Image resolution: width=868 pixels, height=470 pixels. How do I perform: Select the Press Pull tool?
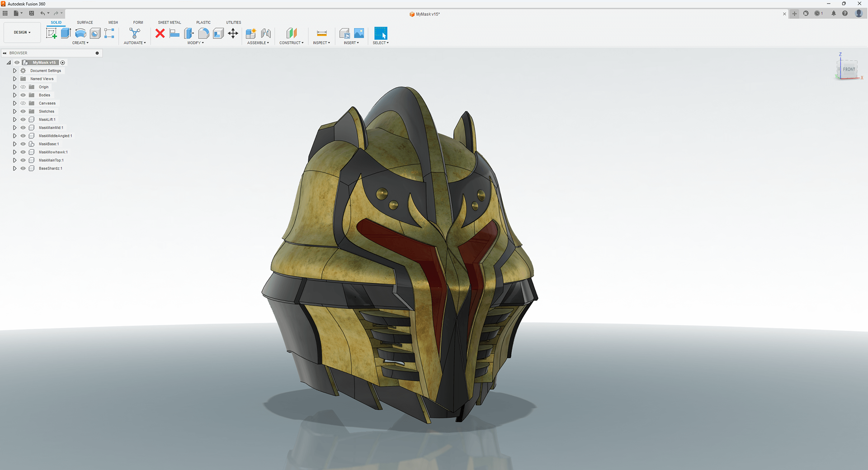(189, 33)
